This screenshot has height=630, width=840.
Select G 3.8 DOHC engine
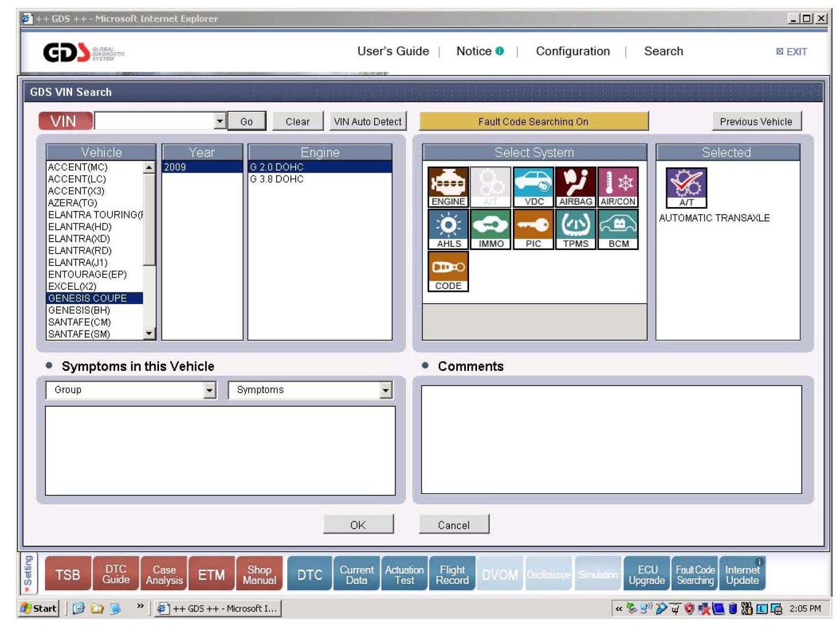[x=277, y=179]
